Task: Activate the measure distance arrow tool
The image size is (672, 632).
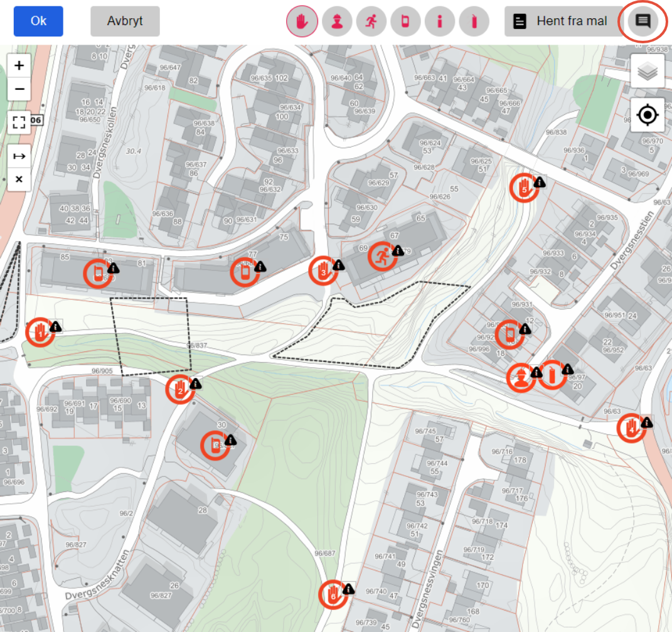Action: point(19,156)
